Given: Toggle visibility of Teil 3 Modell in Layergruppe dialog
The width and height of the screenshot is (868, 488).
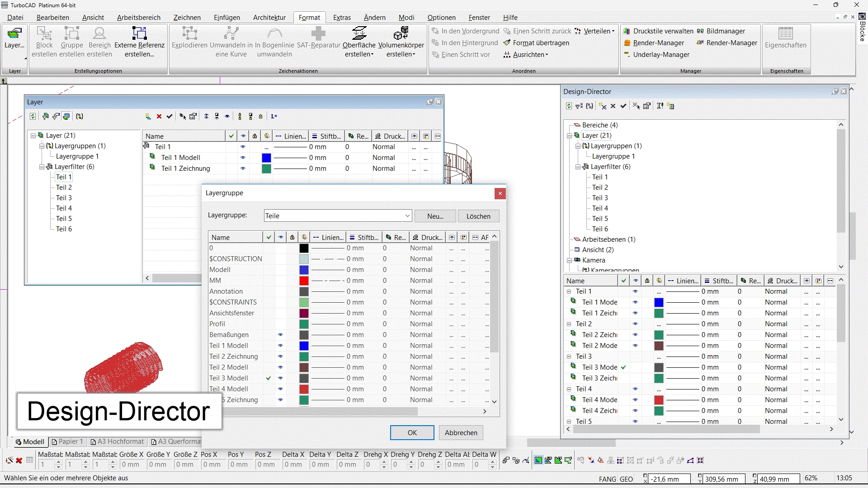Looking at the screenshot, I should (x=280, y=378).
